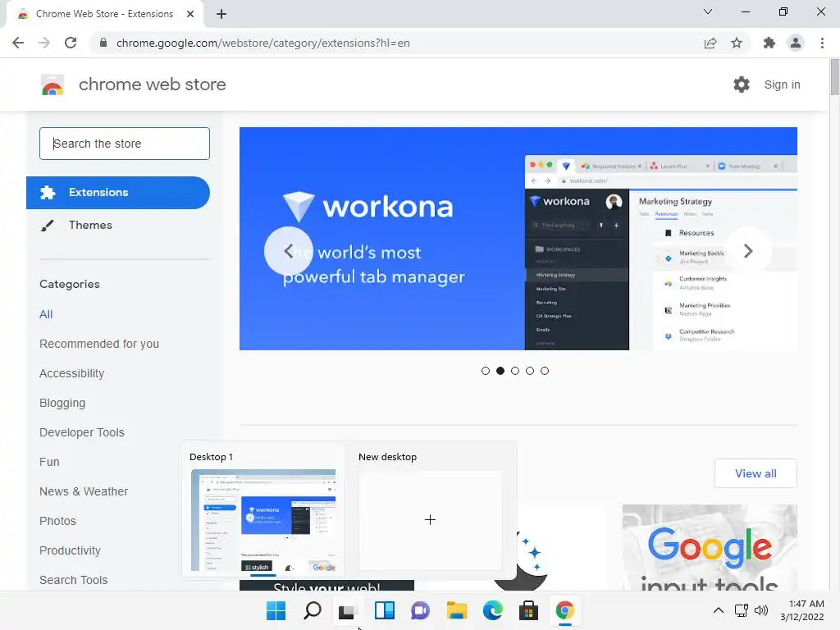Open volume tray icon
The image size is (840, 630).
(x=760, y=610)
